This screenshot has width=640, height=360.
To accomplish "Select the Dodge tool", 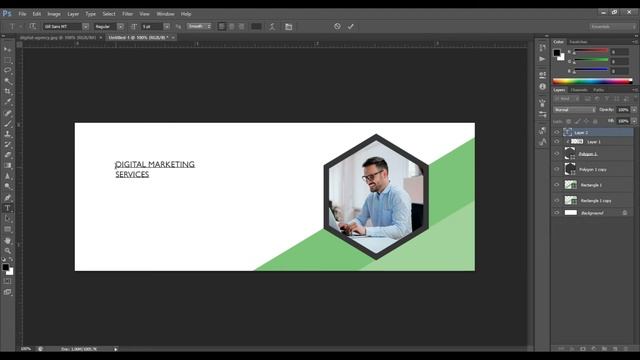I will tap(7, 187).
